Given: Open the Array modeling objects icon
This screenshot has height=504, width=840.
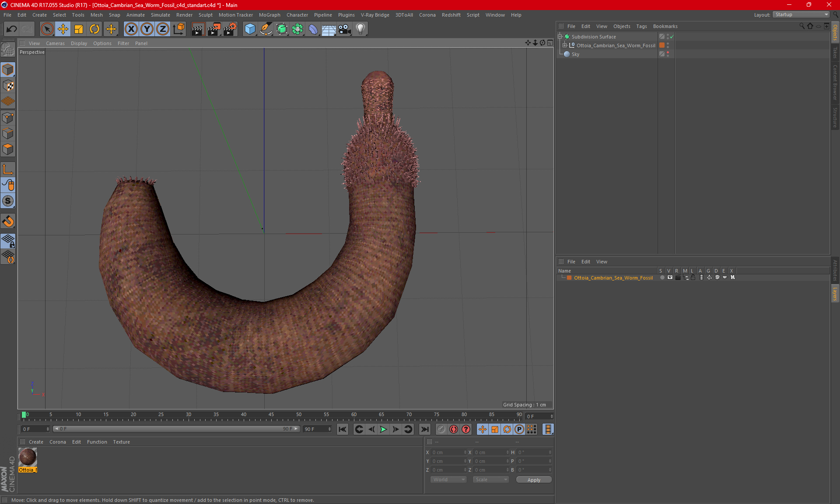Looking at the screenshot, I should pyautogui.click(x=297, y=29).
